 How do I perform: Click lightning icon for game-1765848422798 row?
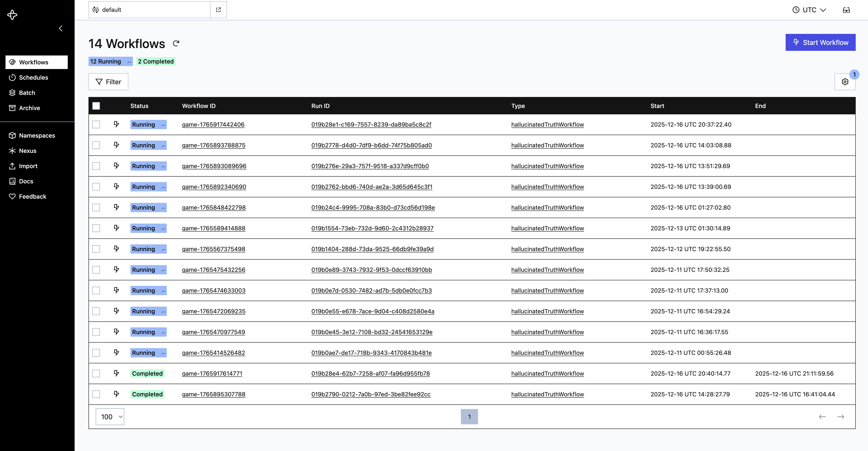116,207
